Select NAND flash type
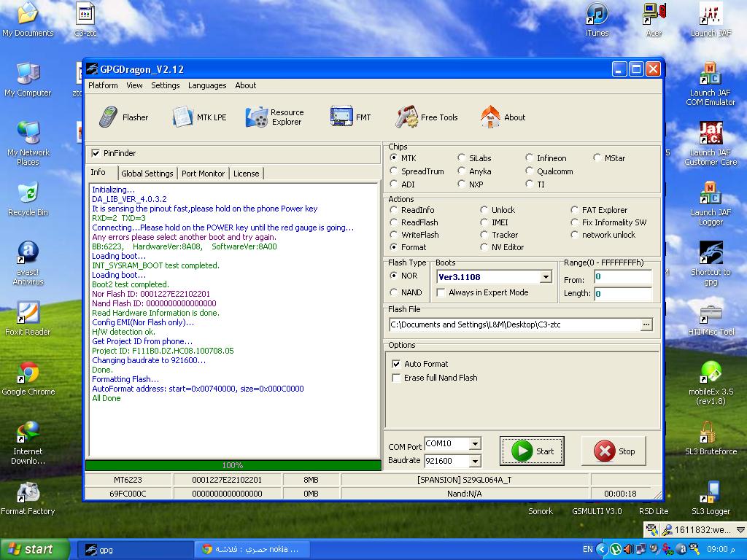Image resolution: width=747 pixels, height=560 pixels. click(x=393, y=292)
